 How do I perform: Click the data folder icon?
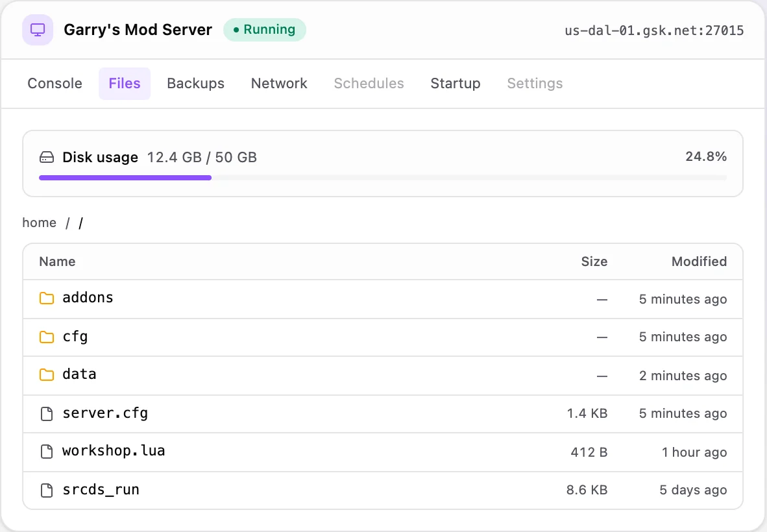click(47, 374)
